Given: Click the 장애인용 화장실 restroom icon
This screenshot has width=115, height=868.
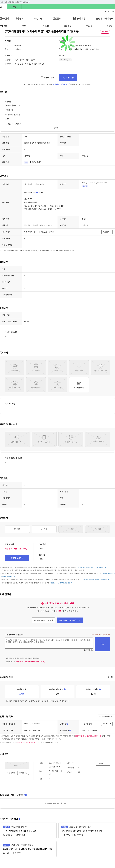Looking at the screenshot, I should (71, 439).
